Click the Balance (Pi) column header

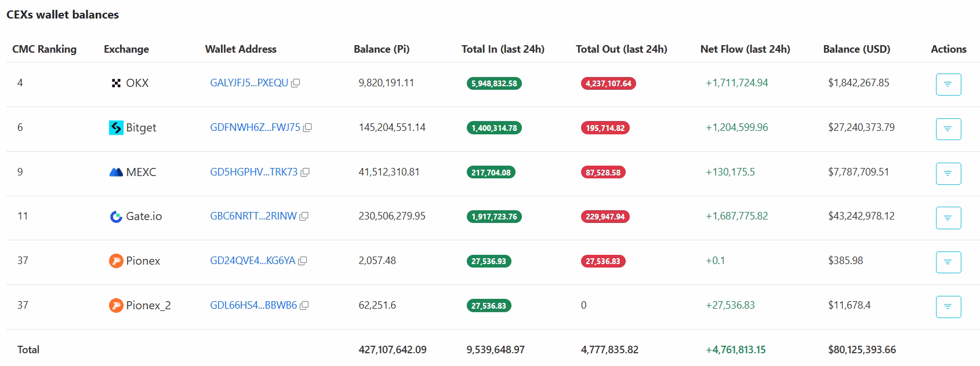pos(382,49)
